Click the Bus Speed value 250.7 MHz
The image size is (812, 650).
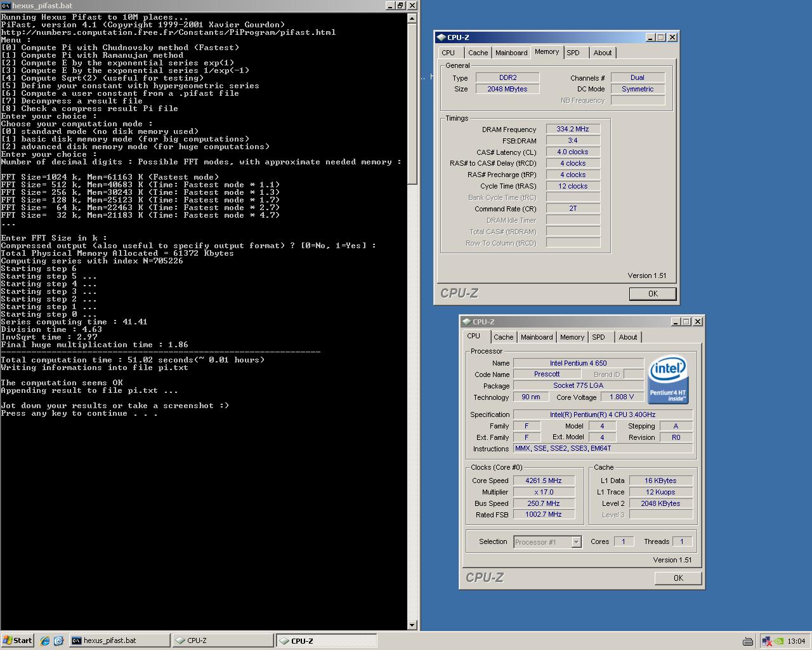pyautogui.click(x=544, y=503)
